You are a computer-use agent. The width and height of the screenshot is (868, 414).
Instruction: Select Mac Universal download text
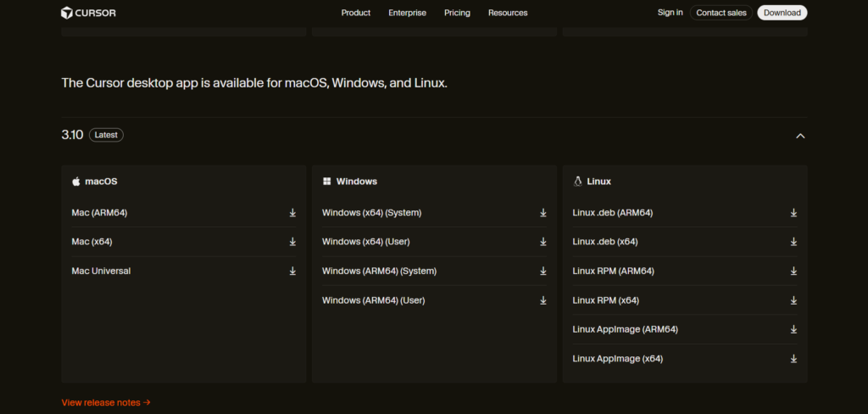(102, 271)
